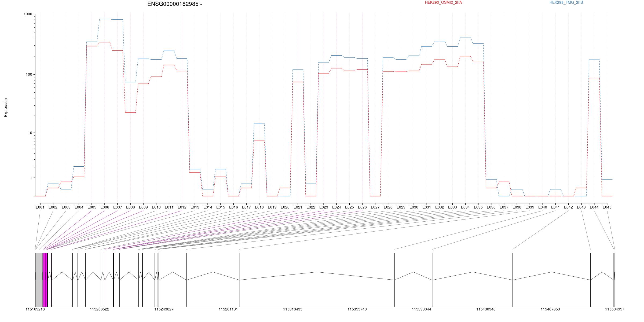The image size is (644, 322).
Task: Click genomic coordinate 115467653
Action: click(x=550, y=309)
